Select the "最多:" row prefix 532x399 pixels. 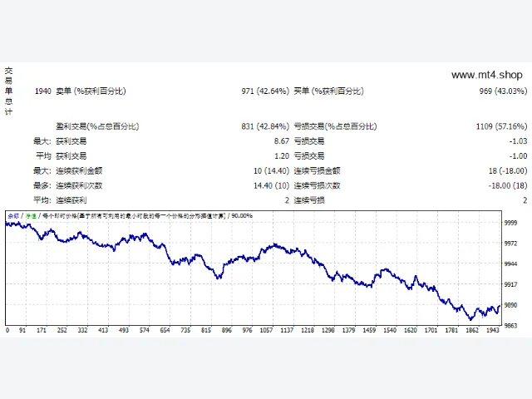tap(42, 185)
